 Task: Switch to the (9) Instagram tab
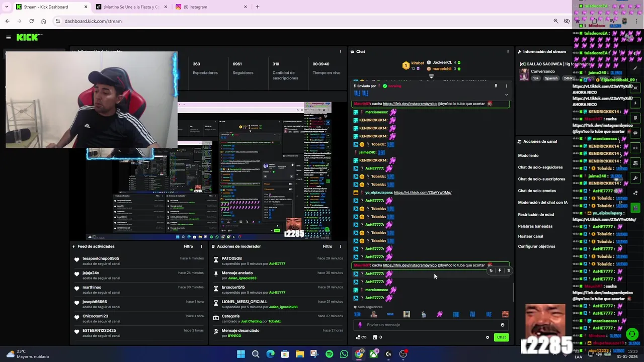[x=211, y=7]
